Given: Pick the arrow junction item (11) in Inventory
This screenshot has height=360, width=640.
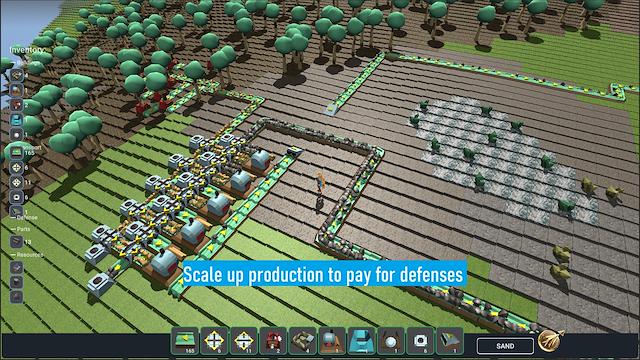Looking at the screenshot, I should tap(17, 182).
